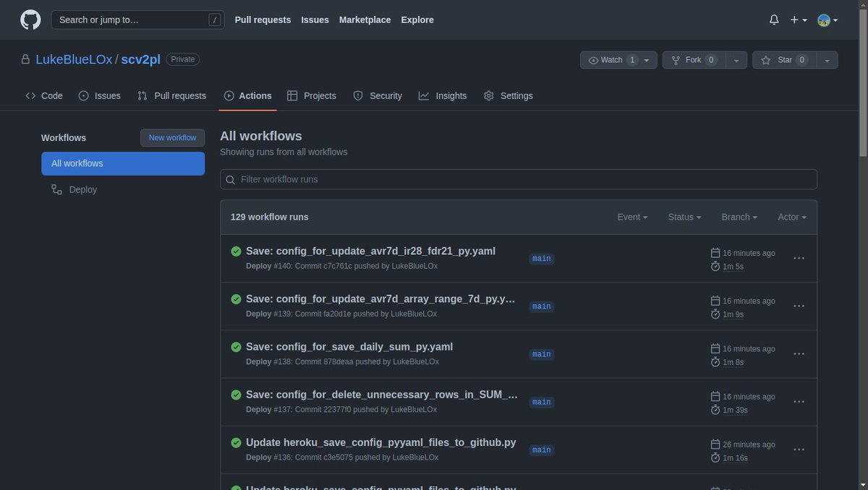Screen dimensions: 868x490
Task: Focus the Search or jump to field
Action: (x=137, y=20)
